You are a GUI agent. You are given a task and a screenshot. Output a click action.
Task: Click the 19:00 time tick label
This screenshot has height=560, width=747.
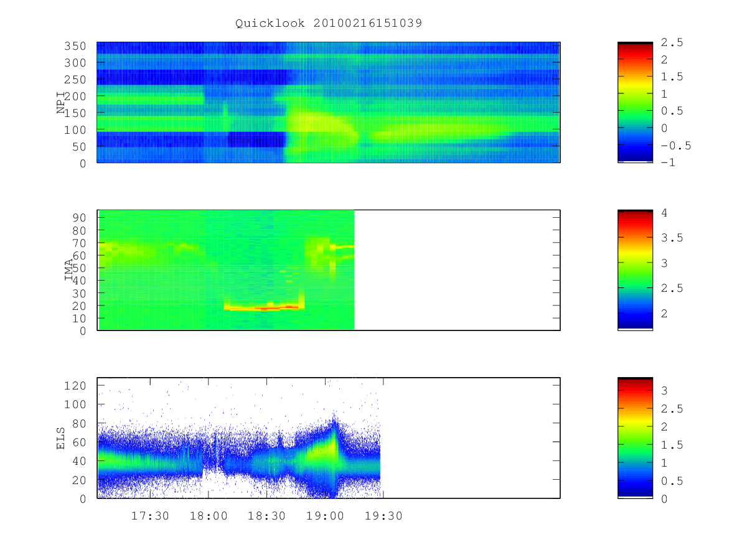[x=325, y=516]
